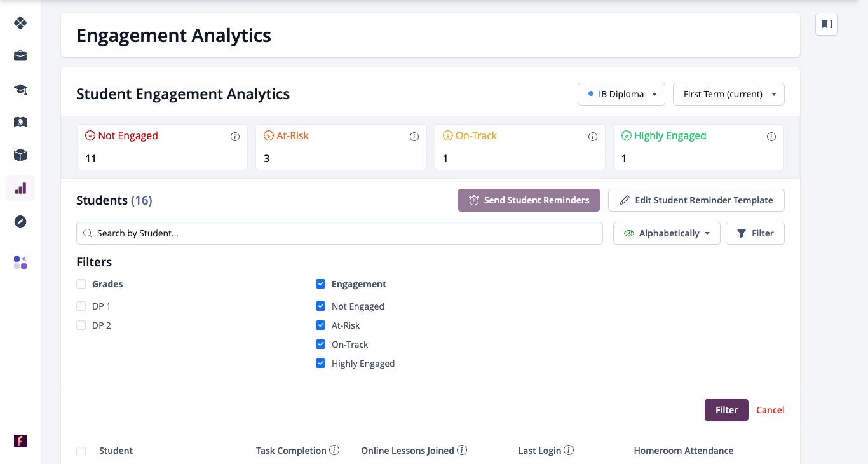
Task: Click Edit Student Reminder Template button
Action: 696,200
